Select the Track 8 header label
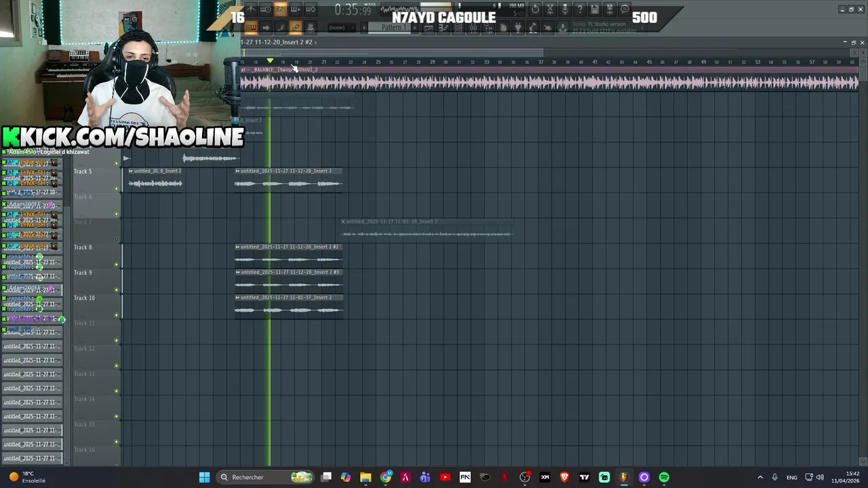Screen dimensions: 868x488 pyautogui.click(x=83, y=247)
